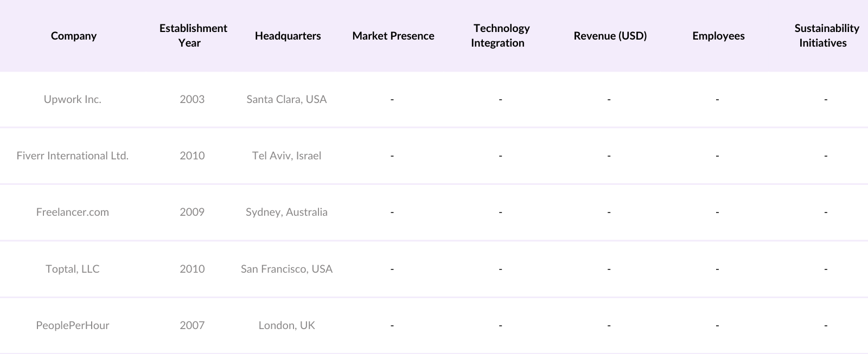Select the Upwork Inc. company cell
The width and height of the screenshot is (868, 354).
[x=73, y=99]
